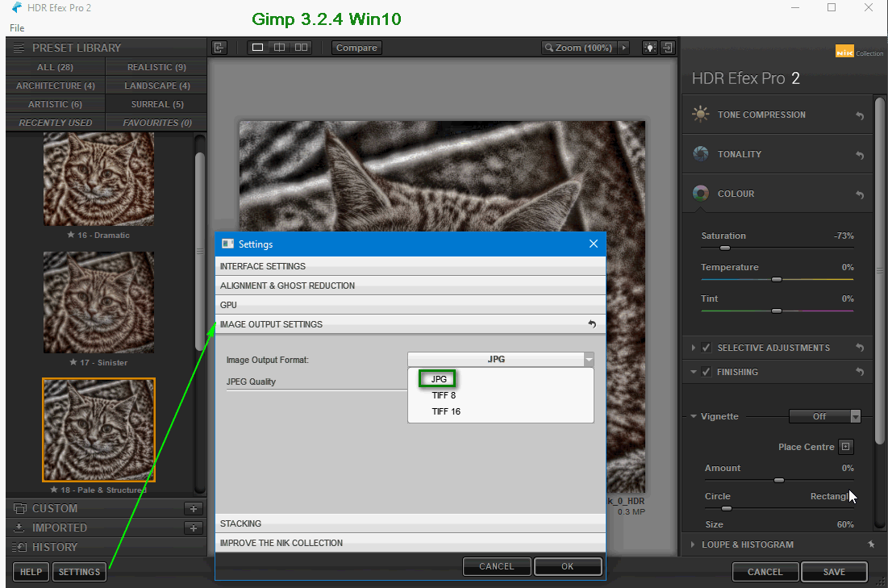
Task: Show All (28) presets
Action: (x=55, y=67)
